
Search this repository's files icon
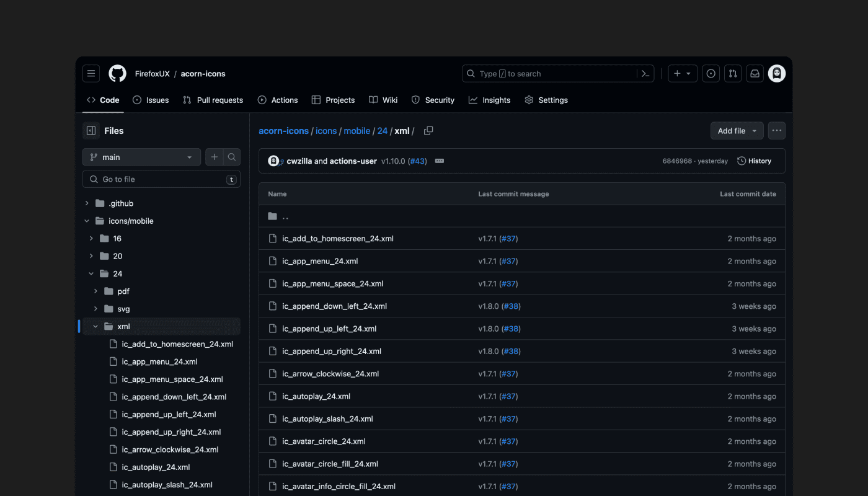coord(232,157)
